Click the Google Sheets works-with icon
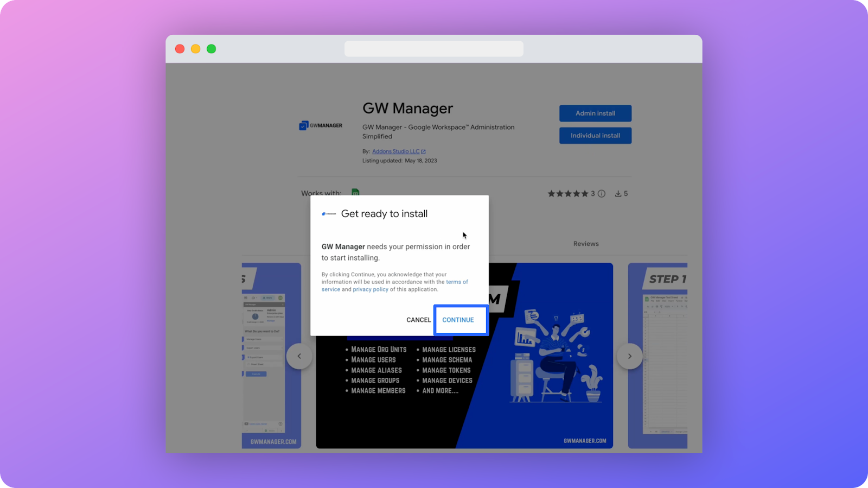868x488 pixels. pos(355,192)
